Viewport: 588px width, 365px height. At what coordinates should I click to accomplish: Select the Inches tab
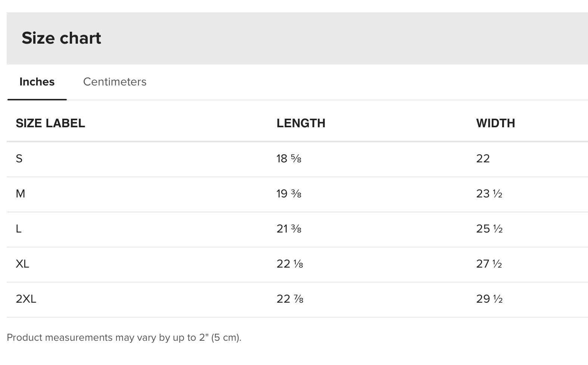pos(37,82)
